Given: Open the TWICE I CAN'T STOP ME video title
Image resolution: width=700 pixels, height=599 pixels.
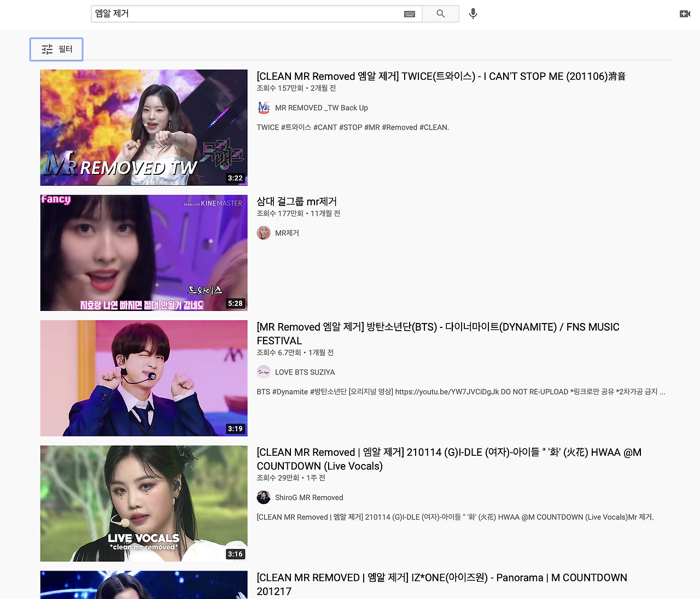Looking at the screenshot, I should [x=441, y=76].
